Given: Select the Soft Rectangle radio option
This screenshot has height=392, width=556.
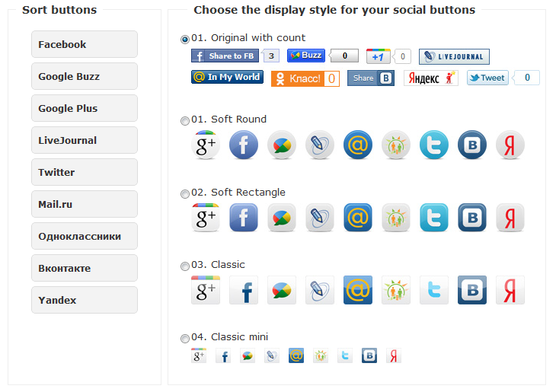Looking at the screenshot, I should (185, 194).
